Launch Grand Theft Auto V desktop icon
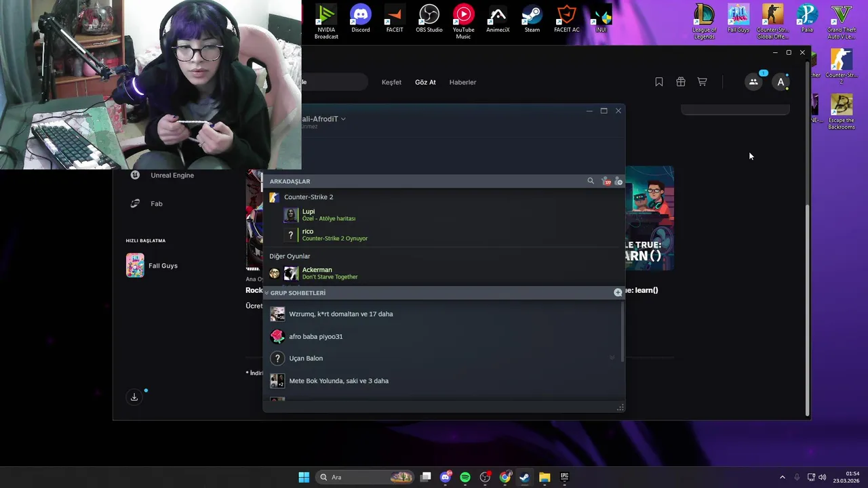This screenshot has width=868, height=488. pyautogui.click(x=842, y=21)
